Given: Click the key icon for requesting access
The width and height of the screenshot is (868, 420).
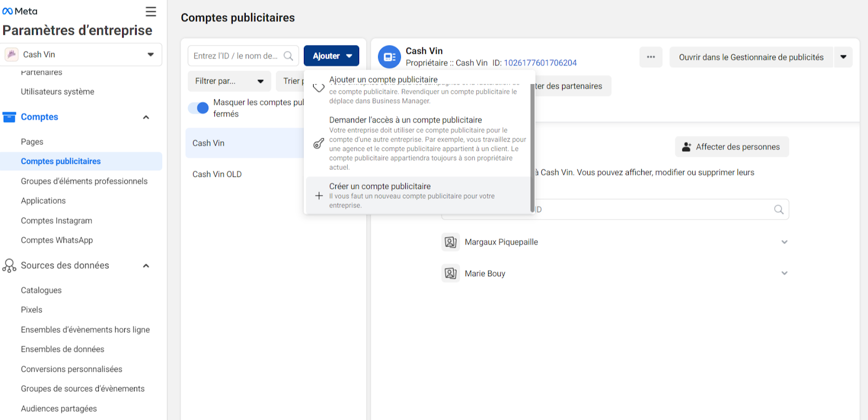Looking at the screenshot, I should (319, 143).
